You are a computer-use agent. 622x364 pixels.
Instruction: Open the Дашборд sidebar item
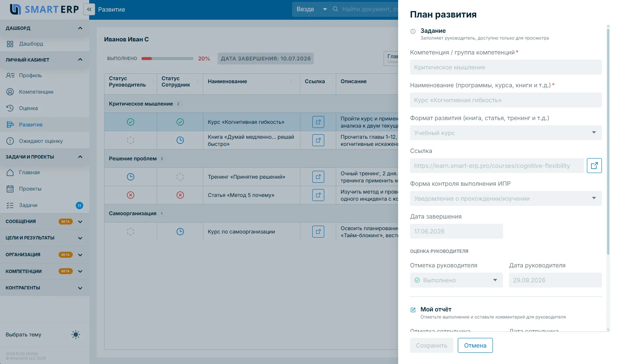click(44, 44)
